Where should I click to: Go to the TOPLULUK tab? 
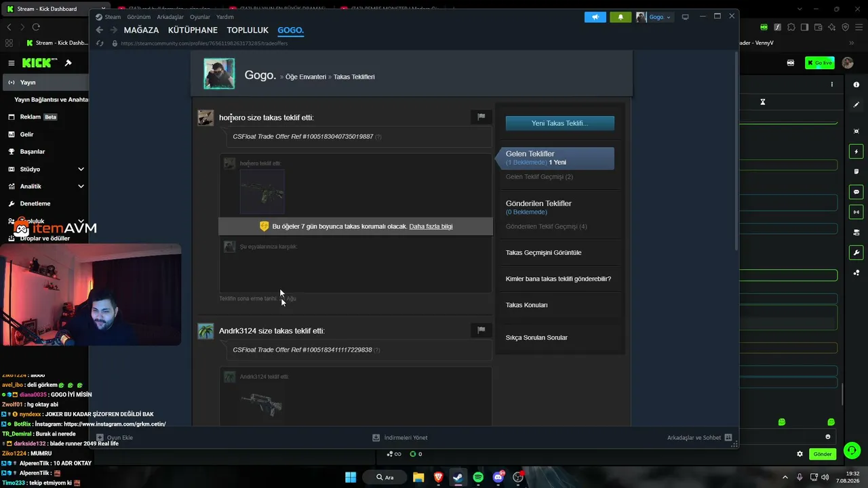248,30
